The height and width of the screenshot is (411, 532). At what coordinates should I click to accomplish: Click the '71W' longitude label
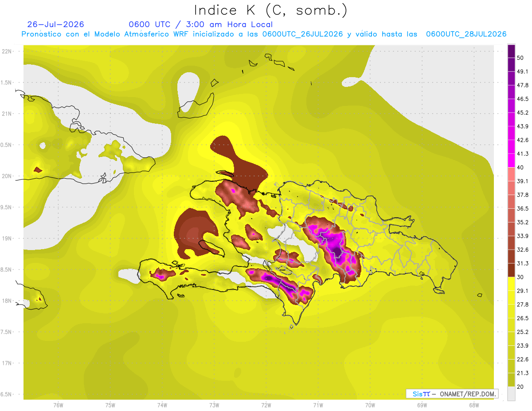pyautogui.click(x=318, y=405)
